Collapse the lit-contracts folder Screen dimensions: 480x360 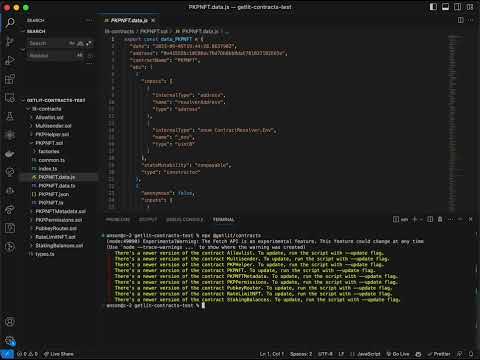[x=47, y=109]
